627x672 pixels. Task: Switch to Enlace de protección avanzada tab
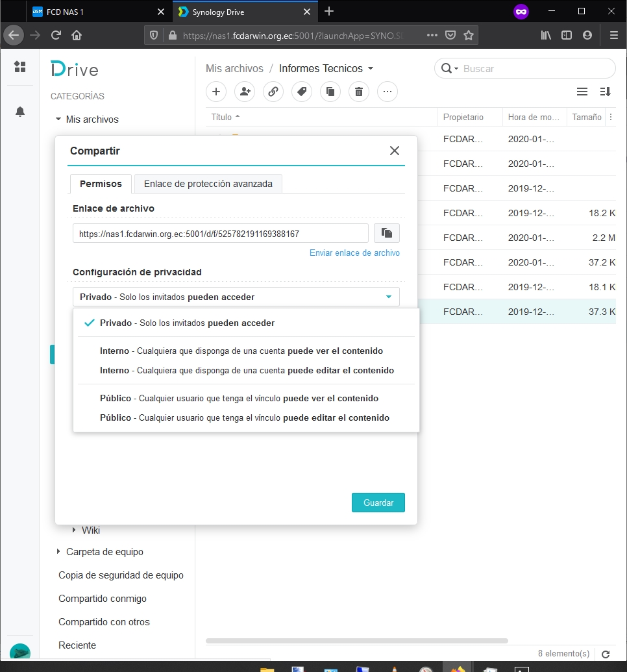click(x=208, y=184)
